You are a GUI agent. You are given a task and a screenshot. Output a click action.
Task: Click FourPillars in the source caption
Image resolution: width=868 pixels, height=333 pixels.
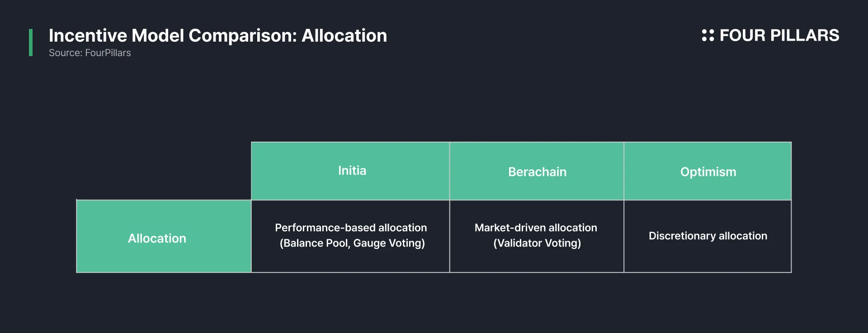point(108,53)
